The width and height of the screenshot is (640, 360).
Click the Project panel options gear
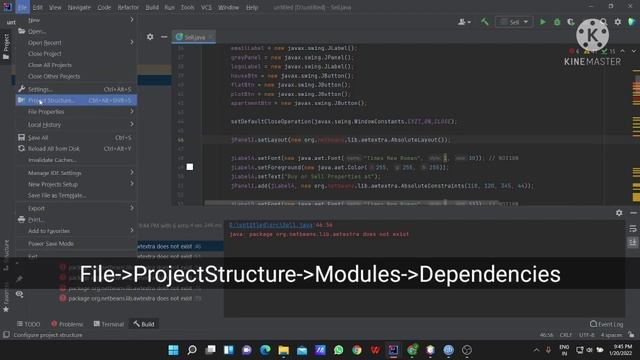[150, 37]
